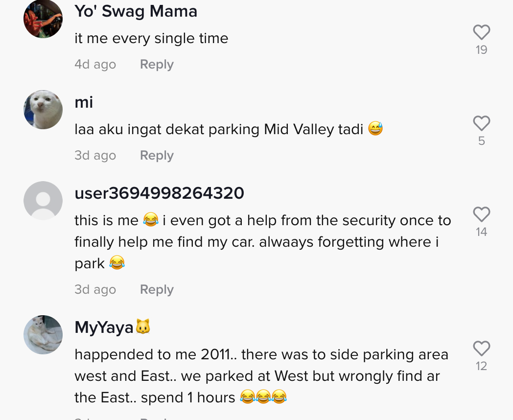
Task: Visit the profile named mi
Action: click(x=84, y=102)
